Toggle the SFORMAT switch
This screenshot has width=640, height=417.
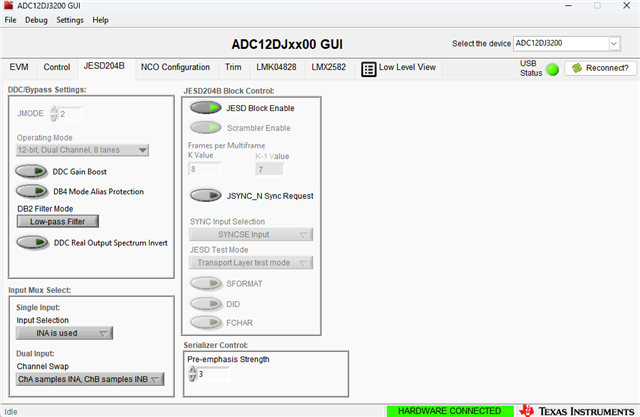pos(206,283)
